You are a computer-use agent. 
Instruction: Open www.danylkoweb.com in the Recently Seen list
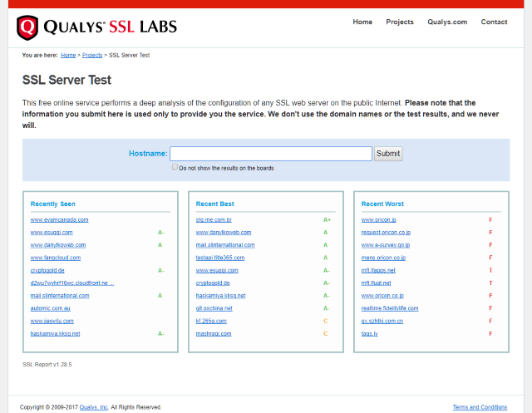pos(58,245)
